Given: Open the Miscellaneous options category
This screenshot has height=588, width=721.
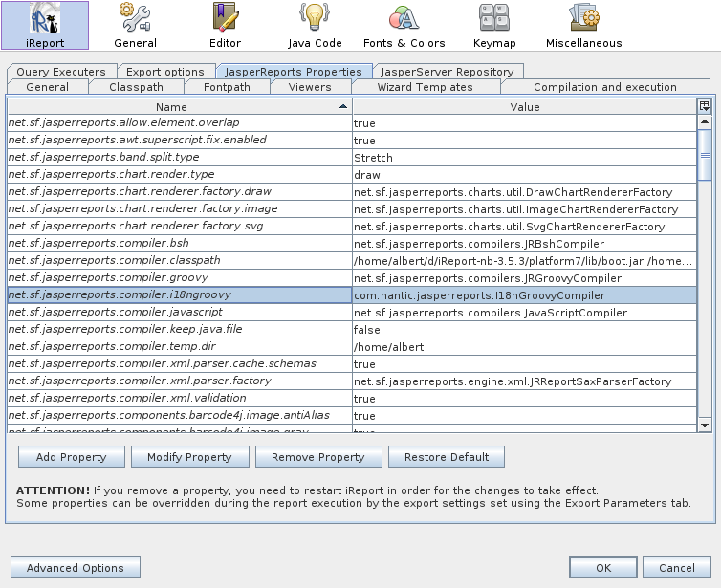Looking at the screenshot, I should (584, 25).
